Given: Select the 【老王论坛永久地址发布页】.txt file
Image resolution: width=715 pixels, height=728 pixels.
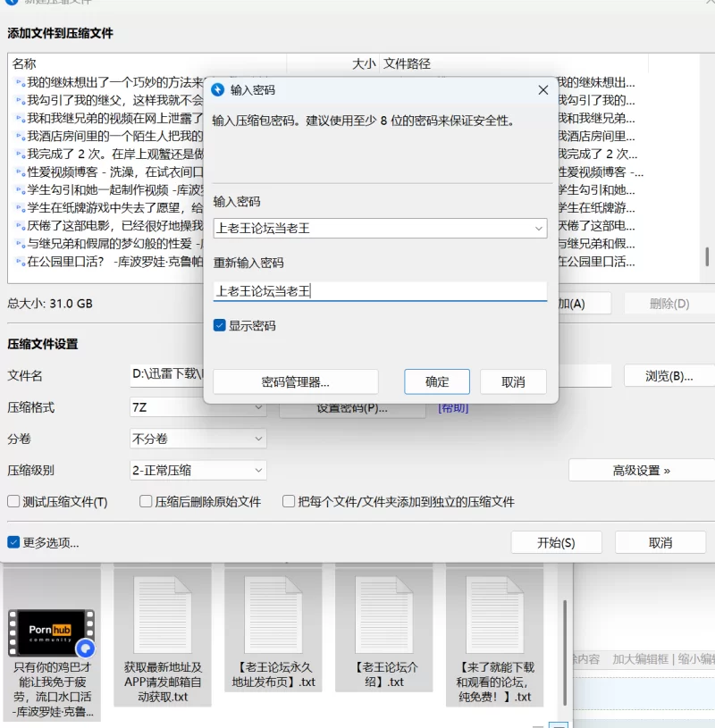Looking at the screenshot, I should click(273, 629).
